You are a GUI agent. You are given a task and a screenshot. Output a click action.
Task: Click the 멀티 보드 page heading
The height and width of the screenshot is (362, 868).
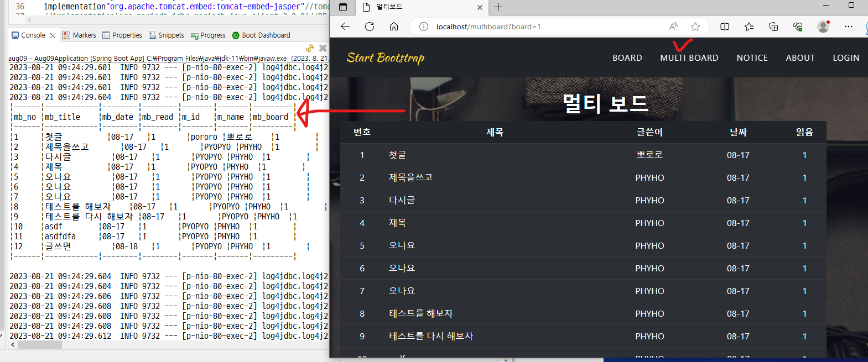point(605,103)
